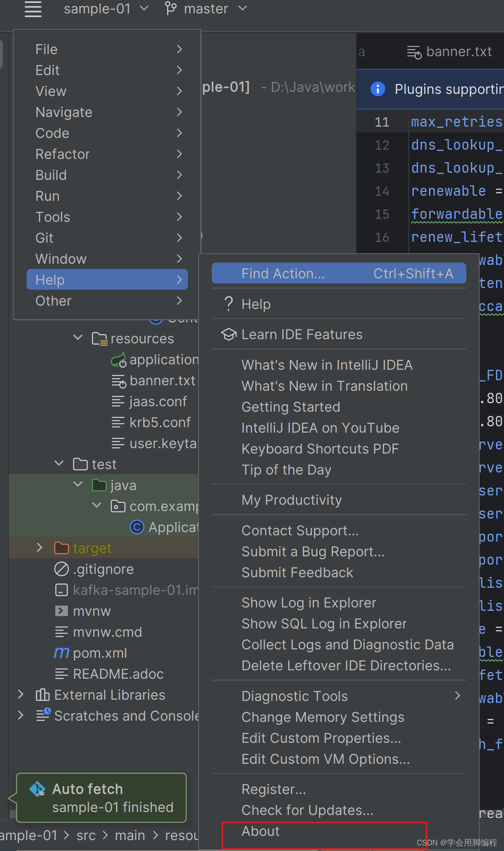This screenshot has width=504, height=851.
Task: Click the green java test folder icon
Action: [x=99, y=485]
